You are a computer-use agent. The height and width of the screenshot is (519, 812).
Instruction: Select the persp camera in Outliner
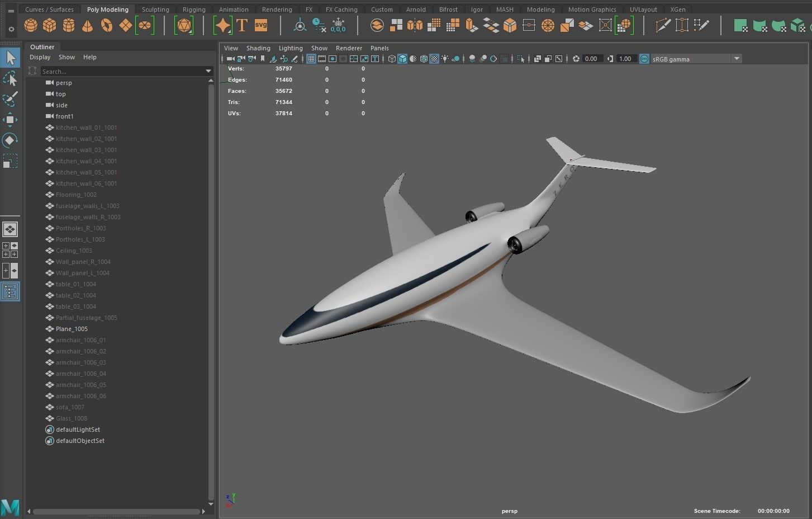(64, 83)
